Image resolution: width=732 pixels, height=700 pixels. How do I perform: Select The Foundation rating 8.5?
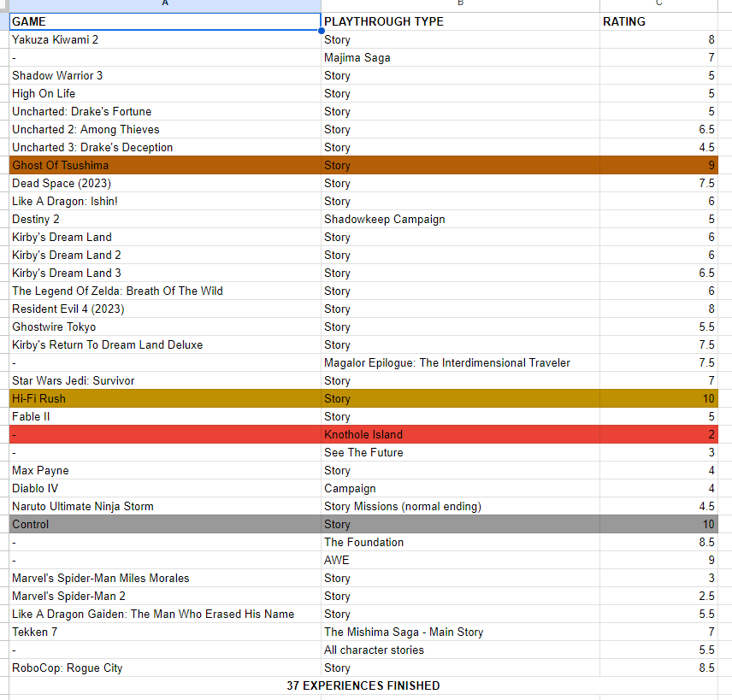pyautogui.click(x=658, y=543)
